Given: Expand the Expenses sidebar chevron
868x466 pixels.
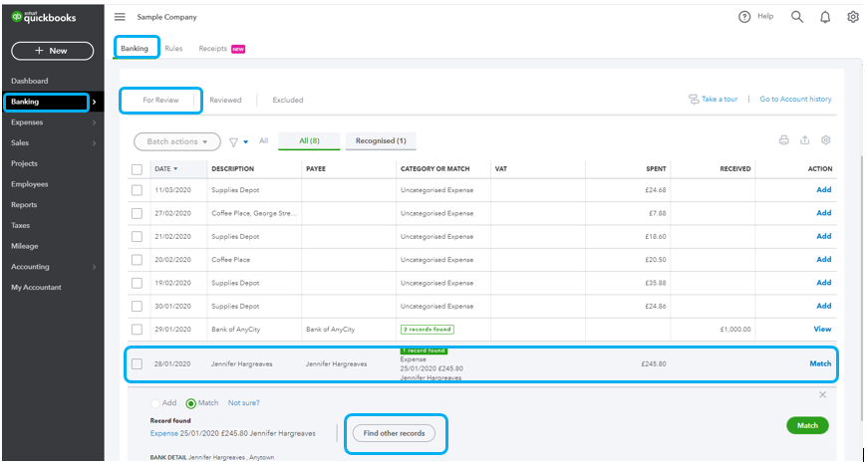Looking at the screenshot, I should (94, 122).
